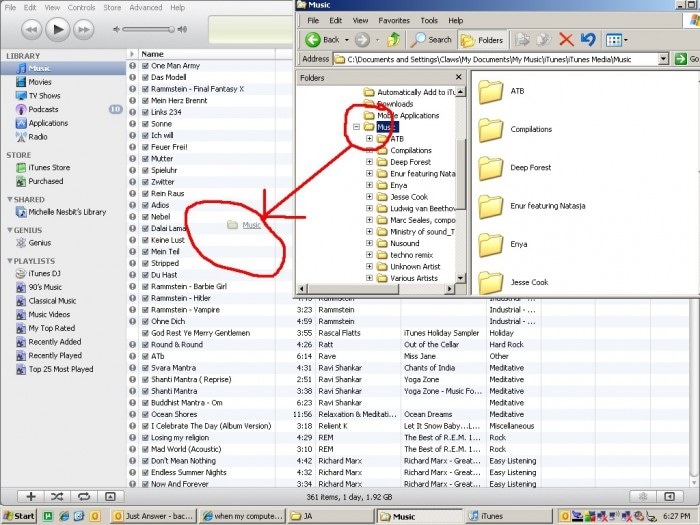Click the iTunes Next track button

83,30
